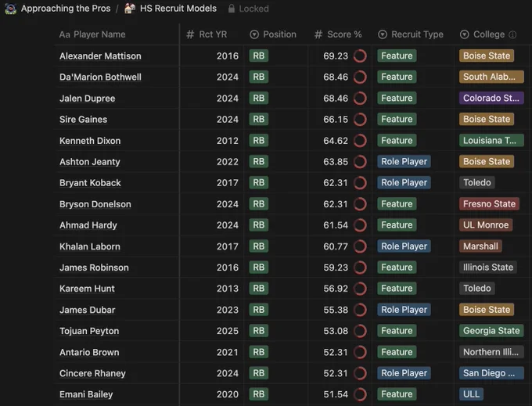Click the info icon beside College

coord(512,34)
